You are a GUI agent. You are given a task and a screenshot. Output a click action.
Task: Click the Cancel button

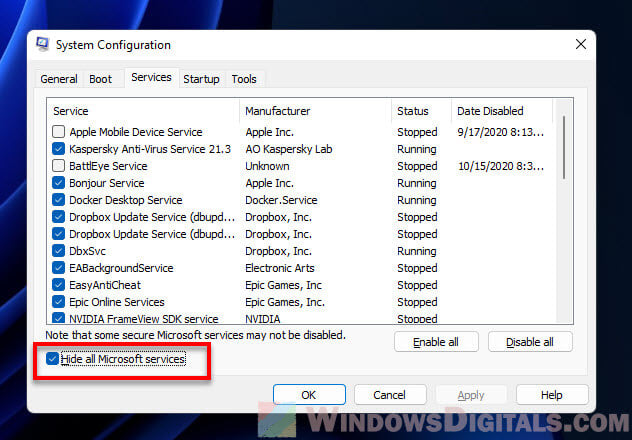pos(390,395)
